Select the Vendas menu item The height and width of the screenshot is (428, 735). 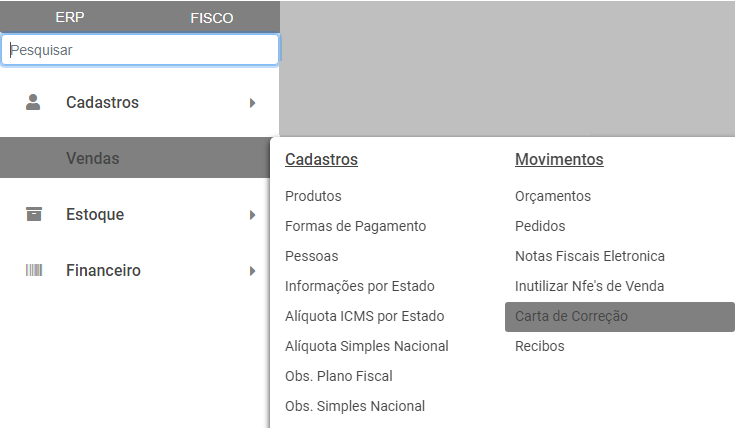click(93, 158)
